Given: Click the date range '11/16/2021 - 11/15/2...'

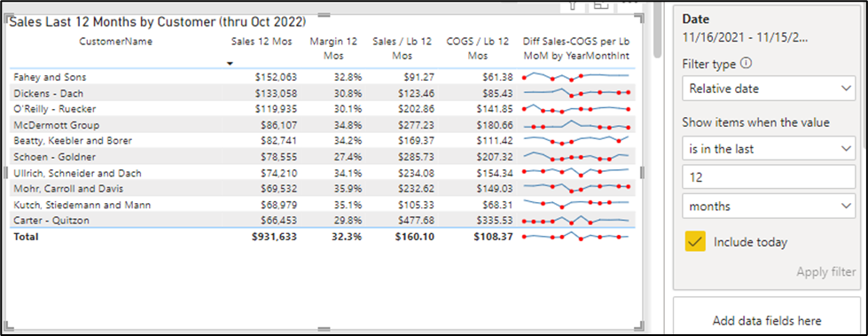Looking at the screenshot, I should tap(745, 38).
